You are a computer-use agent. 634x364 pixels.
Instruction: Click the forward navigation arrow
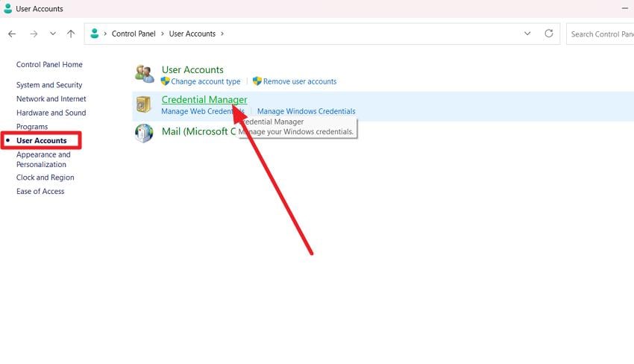pos(34,34)
